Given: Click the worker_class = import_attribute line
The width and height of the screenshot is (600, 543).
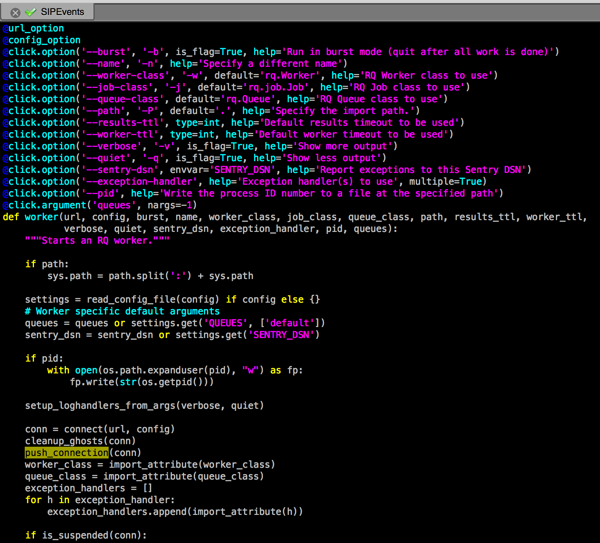Looking at the screenshot, I should coord(150,465).
